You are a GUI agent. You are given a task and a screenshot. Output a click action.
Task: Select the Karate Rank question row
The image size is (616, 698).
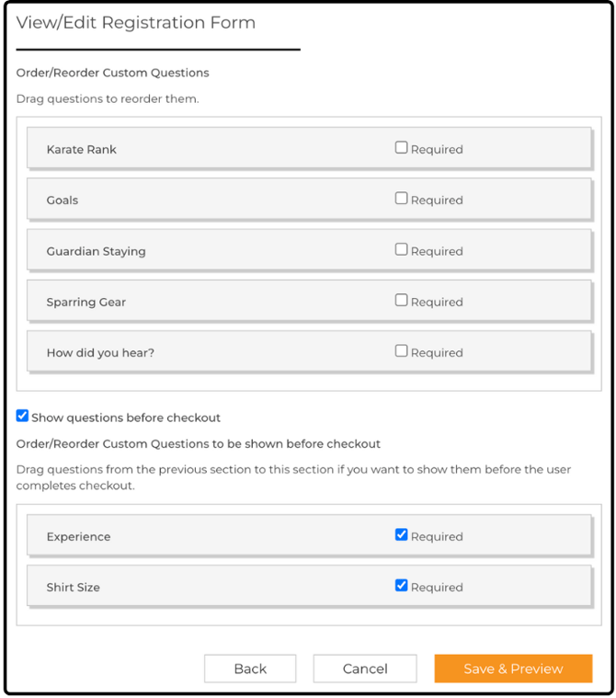click(x=309, y=148)
